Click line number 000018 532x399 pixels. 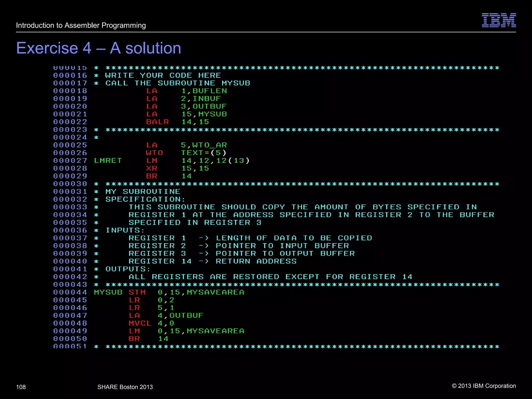pos(70,91)
